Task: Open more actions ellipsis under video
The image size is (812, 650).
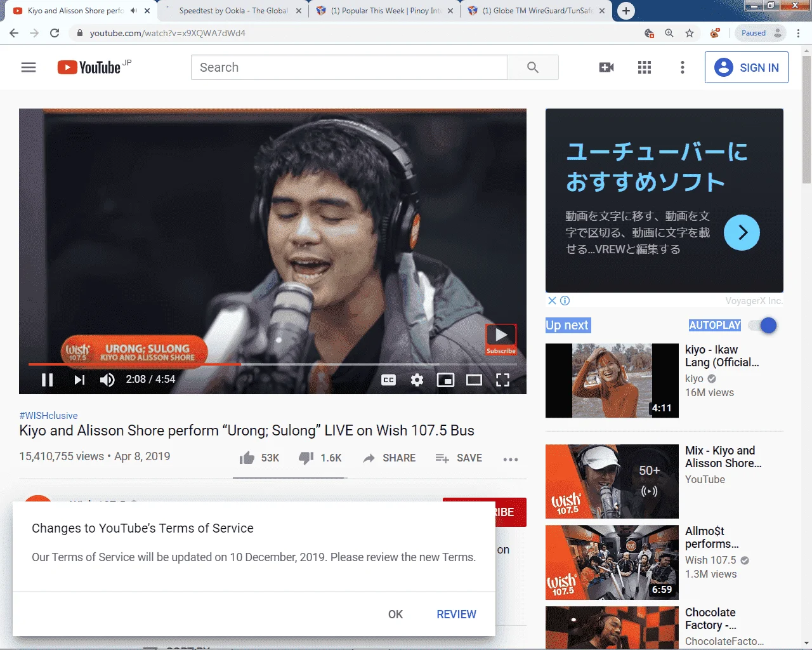Action: 511,459
